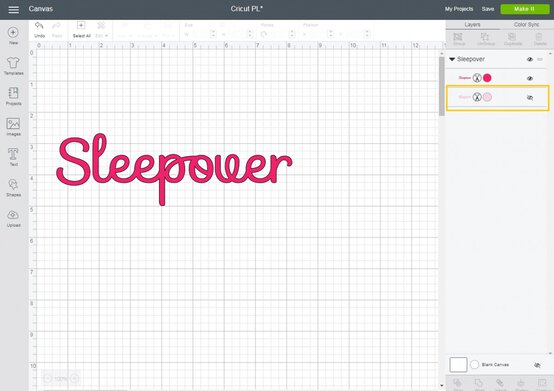Open My Projects
The width and height of the screenshot is (554, 391).
point(459,9)
